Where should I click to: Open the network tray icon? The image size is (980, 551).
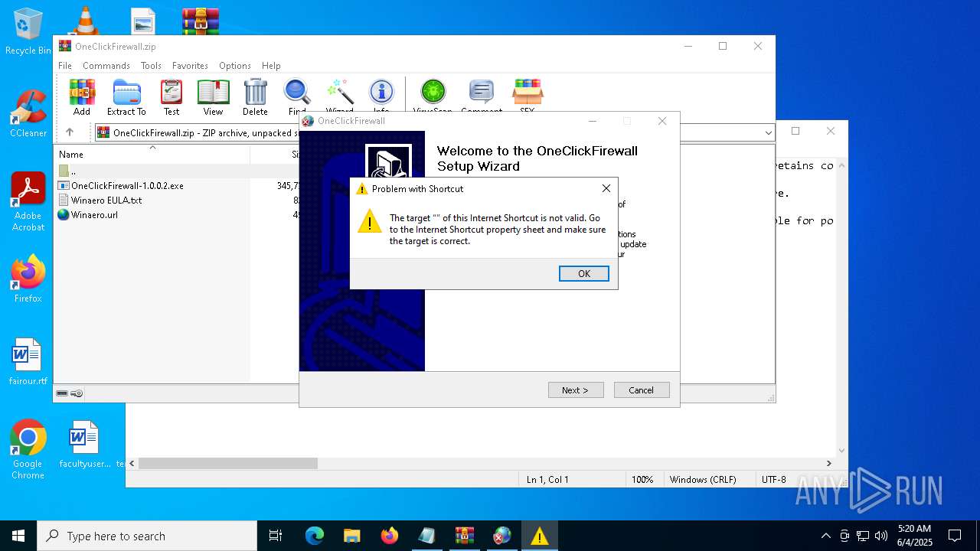click(x=863, y=536)
